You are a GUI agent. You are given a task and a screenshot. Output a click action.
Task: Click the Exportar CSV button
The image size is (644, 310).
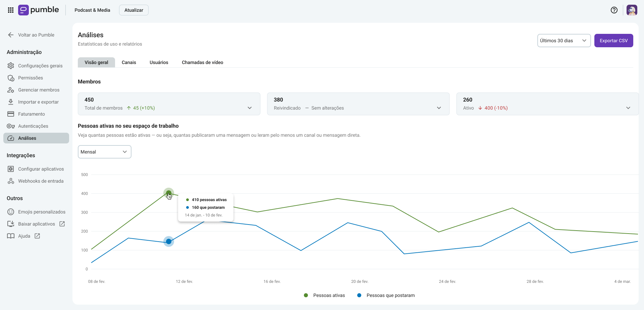613,41
